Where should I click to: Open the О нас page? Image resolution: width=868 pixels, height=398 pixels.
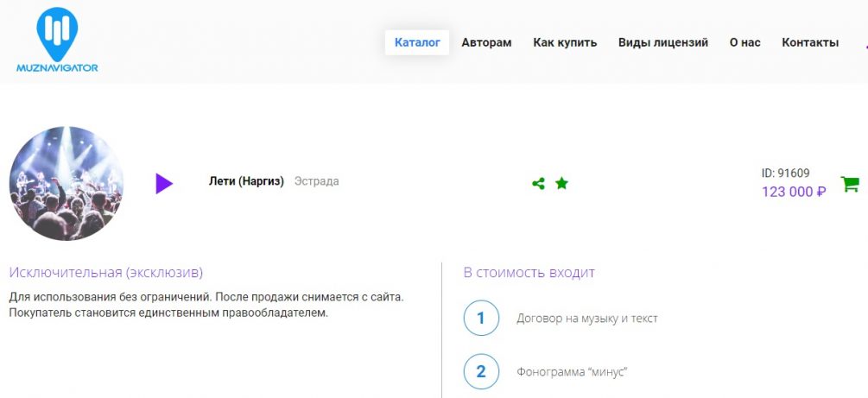pos(744,42)
